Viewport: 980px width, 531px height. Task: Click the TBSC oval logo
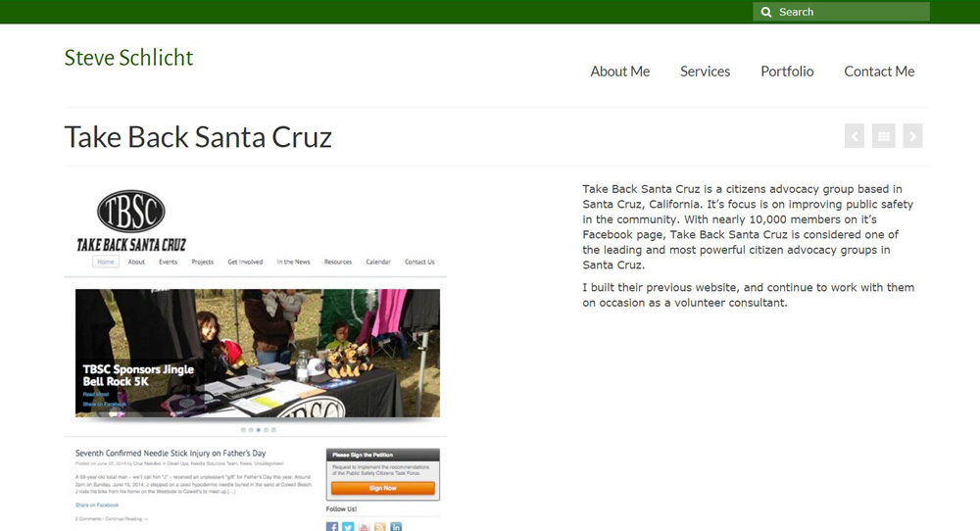[131, 212]
